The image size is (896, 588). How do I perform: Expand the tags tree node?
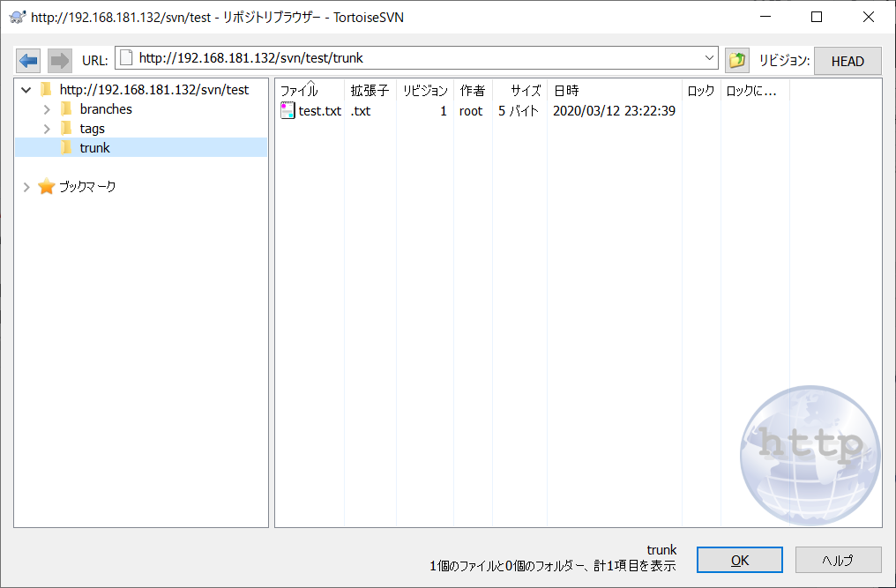pos(45,128)
